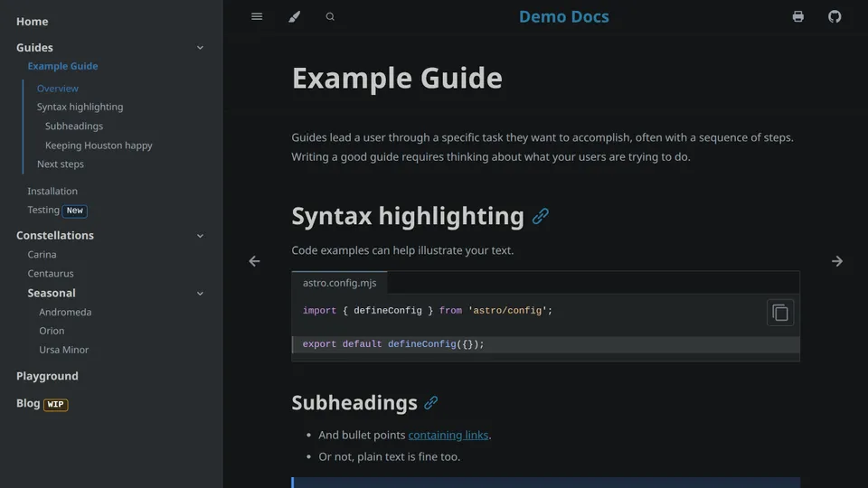Click anchor link icon beside Subheadings heading

click(430, 403)
